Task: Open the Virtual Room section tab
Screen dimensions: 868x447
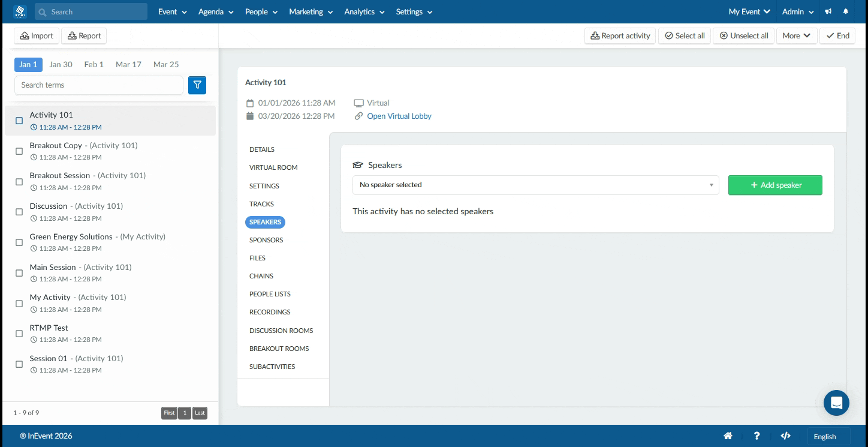Action: [273, 167]
